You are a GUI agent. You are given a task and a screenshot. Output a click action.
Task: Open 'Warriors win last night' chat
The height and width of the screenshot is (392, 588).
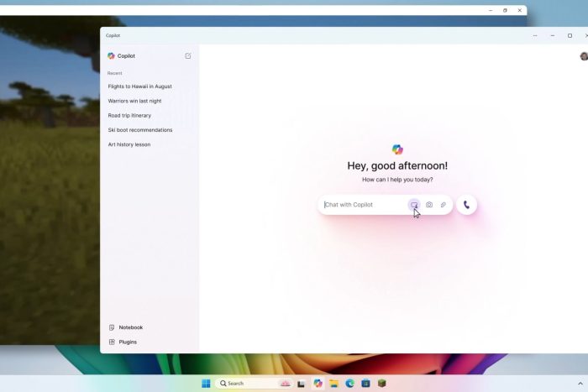pos(134,101)
